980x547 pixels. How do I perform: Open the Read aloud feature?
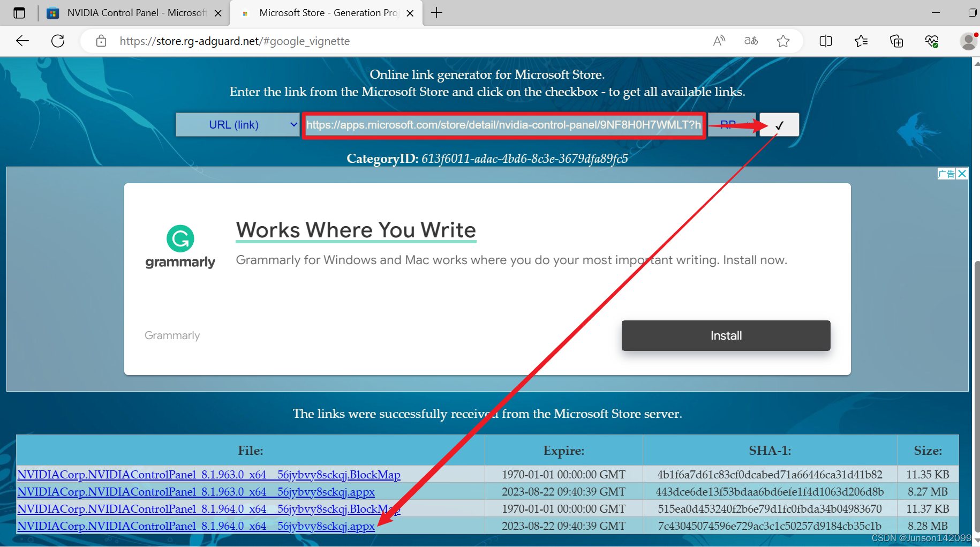click(719, 41)
